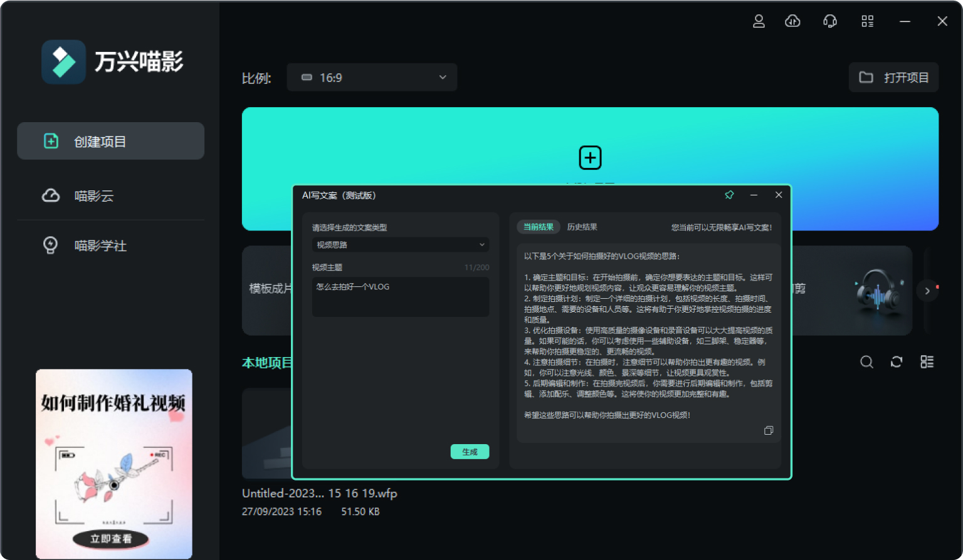Show next feature cards with right arrow
The width and height of the screenshot is (963, 560).
tap(927, 291)
